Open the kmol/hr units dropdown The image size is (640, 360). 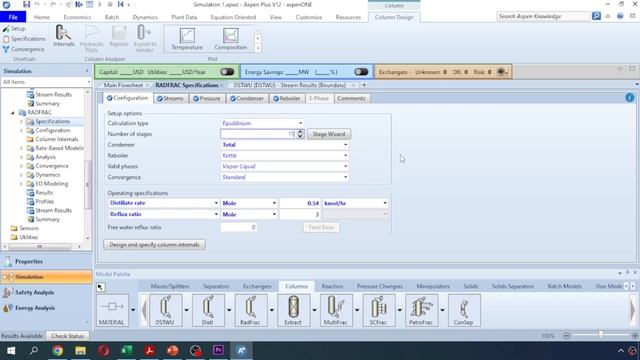384,203
